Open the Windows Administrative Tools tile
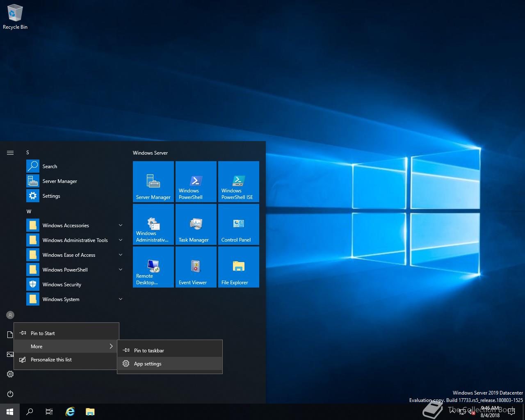The width and height of the screenshot is (525, 420). [x=153, y=224]
